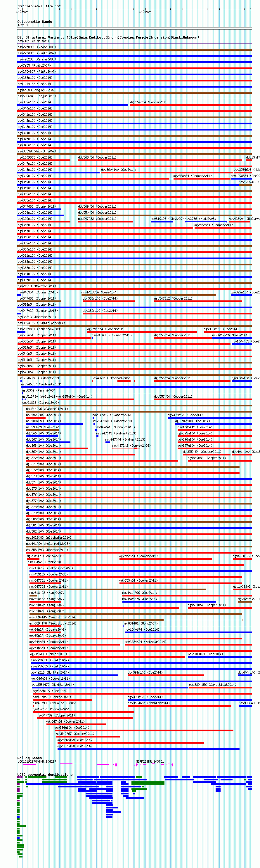
Task: Click variant dgv554n54 (Cooper2011) label
Action: tap(149, 102)
